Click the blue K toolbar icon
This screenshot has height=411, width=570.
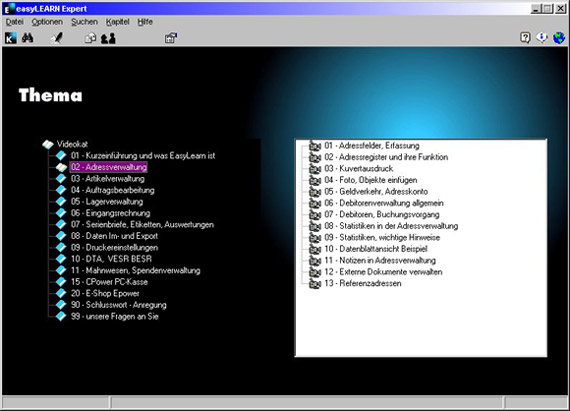pos(11,38)
